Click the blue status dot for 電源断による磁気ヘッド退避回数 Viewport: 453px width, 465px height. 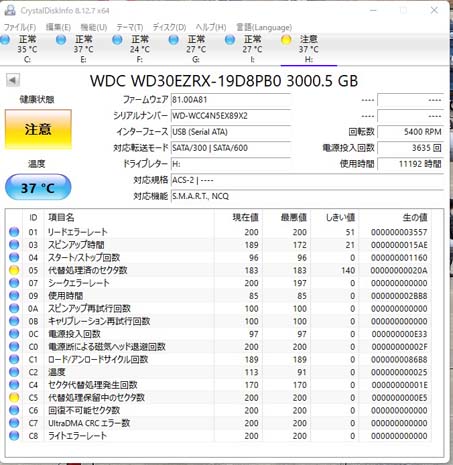tap(14, 347)
